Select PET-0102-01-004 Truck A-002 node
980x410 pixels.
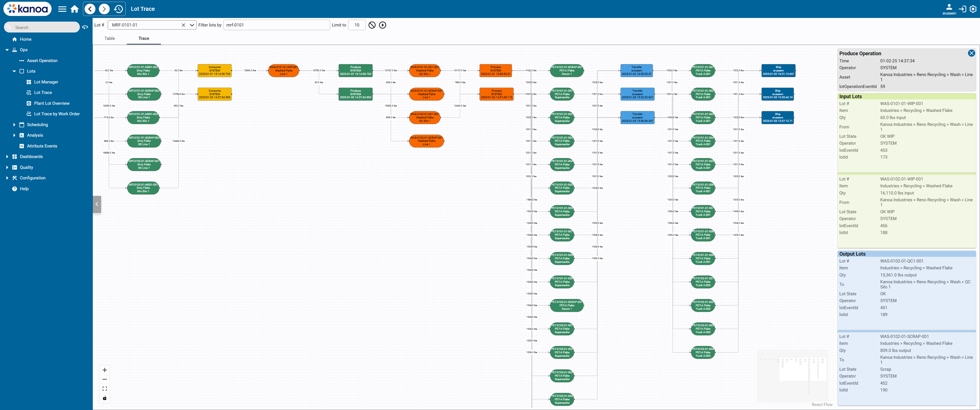point(703,352)
